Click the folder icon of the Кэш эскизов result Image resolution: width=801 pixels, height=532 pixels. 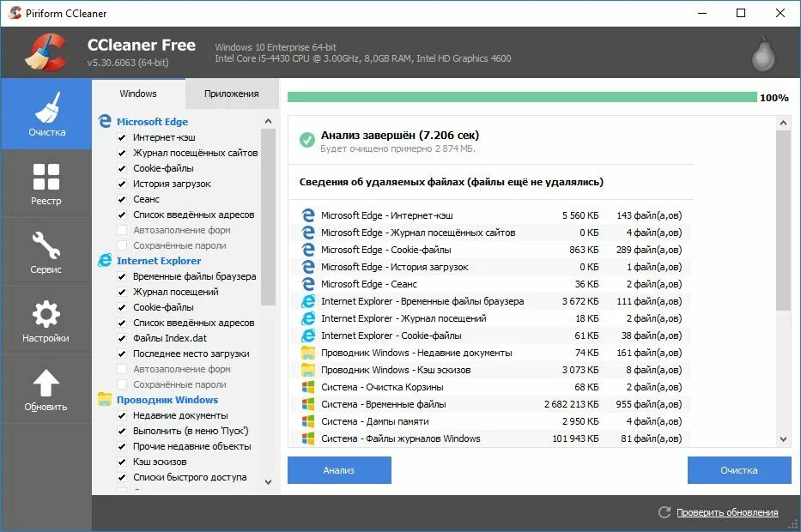click(x=308, y=370)
